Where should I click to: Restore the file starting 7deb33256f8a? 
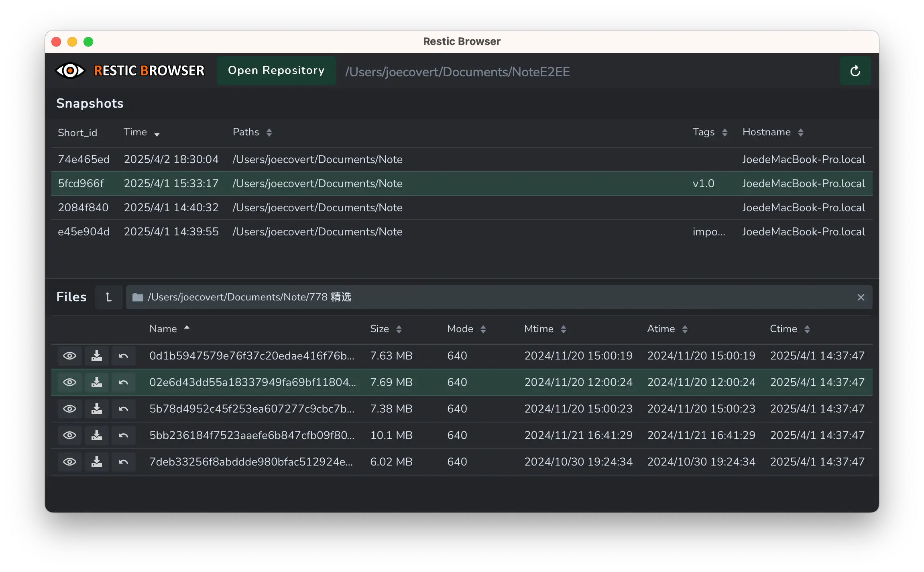point(124,462)
